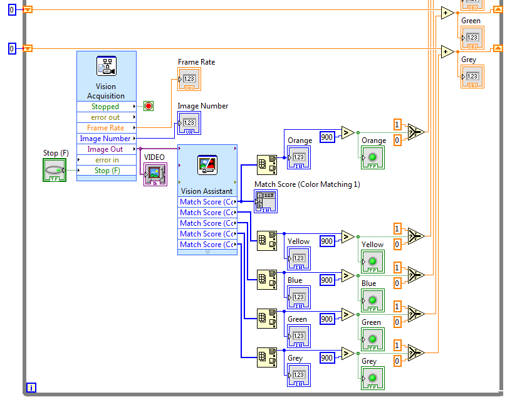Screen dimensions: 532x397
Task: Click the 'Match Score (Color Matching 1)' label text
Action: point(307,184)
